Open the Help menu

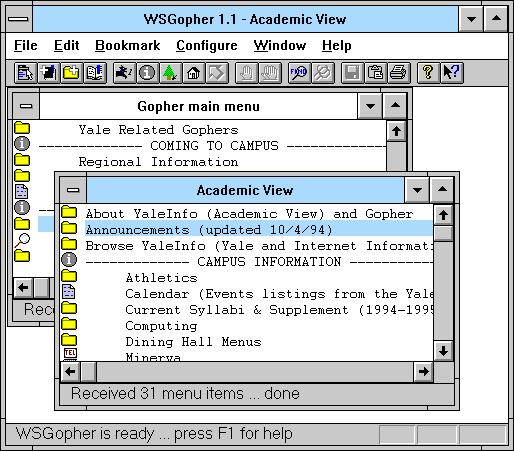point(337,45)
